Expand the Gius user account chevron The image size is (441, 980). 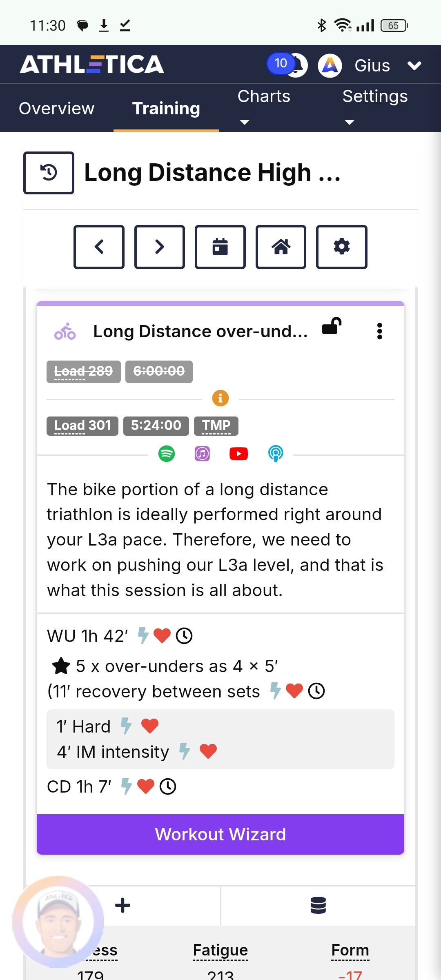[x=414, y=65]
